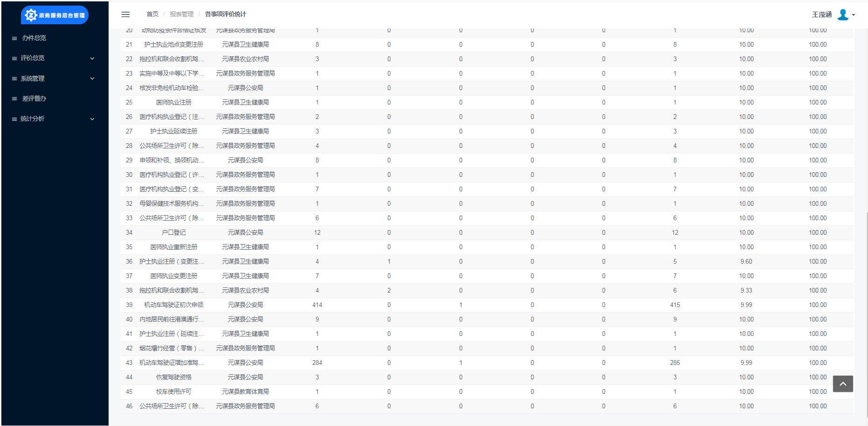This screenshot has height=426, width=868.
Task: Click 护士执业延续注册 in row 27
Action: click(x=174, y=132)
